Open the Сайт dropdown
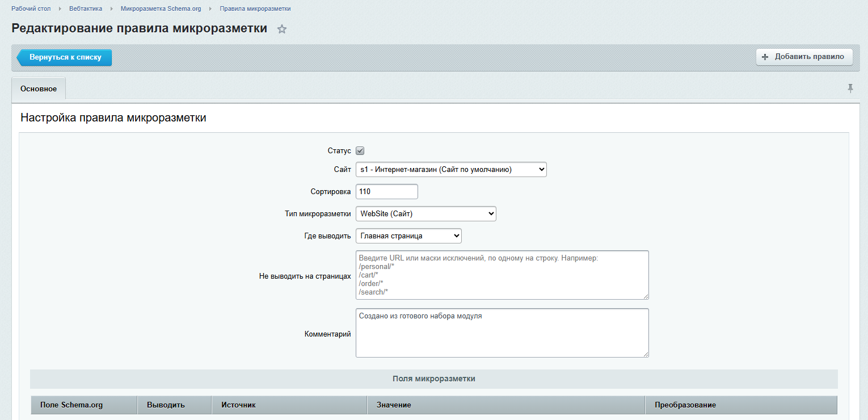The width and height of the screenshot is (868, 420). (x=451, y=169)
